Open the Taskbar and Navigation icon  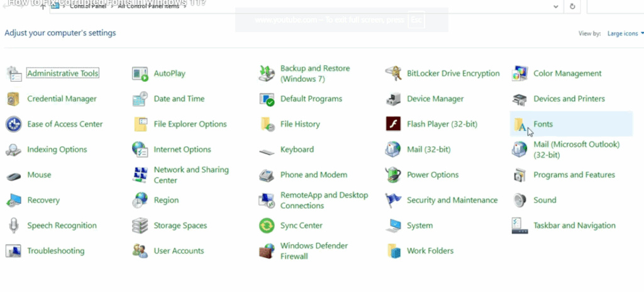tap(520, 226)
